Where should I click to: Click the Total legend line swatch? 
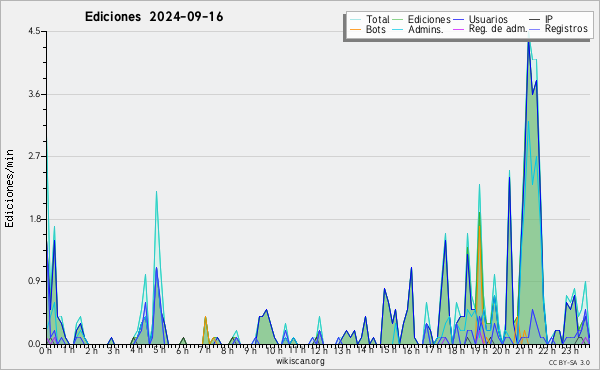coord(355,20)
